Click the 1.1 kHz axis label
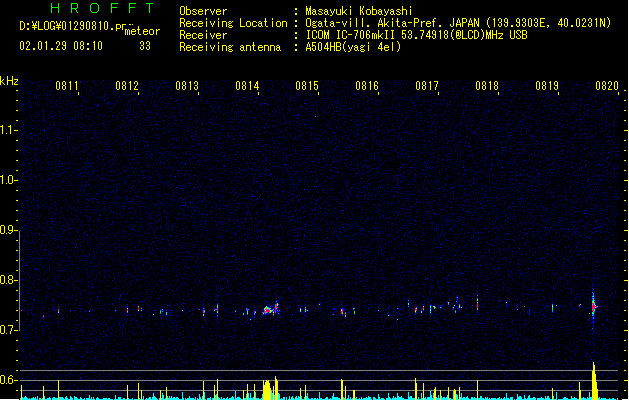This screenshot has height=400, width=629. click(8, 130)
